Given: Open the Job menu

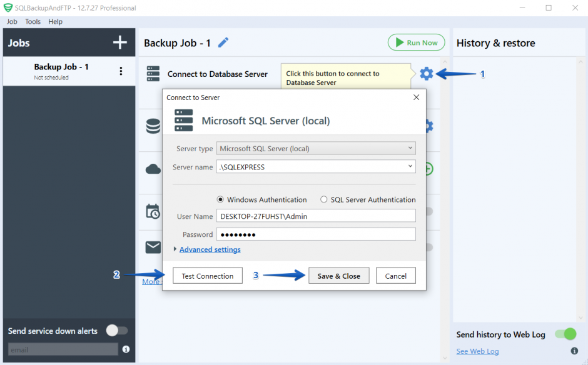Looking at the screenshot, I should tap(12, 22).
